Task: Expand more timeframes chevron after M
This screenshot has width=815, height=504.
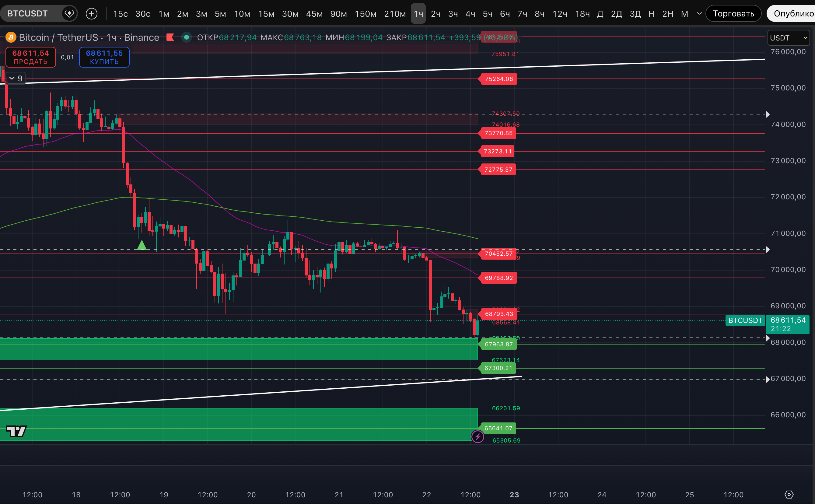Action: point(699,14)
